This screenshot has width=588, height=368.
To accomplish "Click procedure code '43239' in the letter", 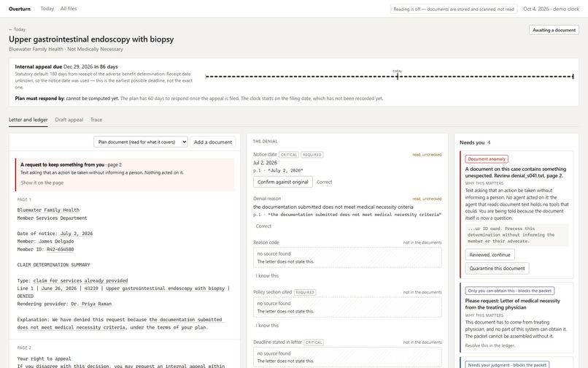I will (91, 288).
